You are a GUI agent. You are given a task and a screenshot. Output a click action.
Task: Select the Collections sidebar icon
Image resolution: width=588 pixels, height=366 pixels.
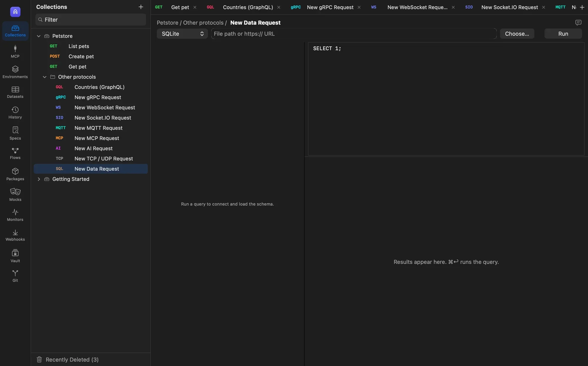coord(15,31)
